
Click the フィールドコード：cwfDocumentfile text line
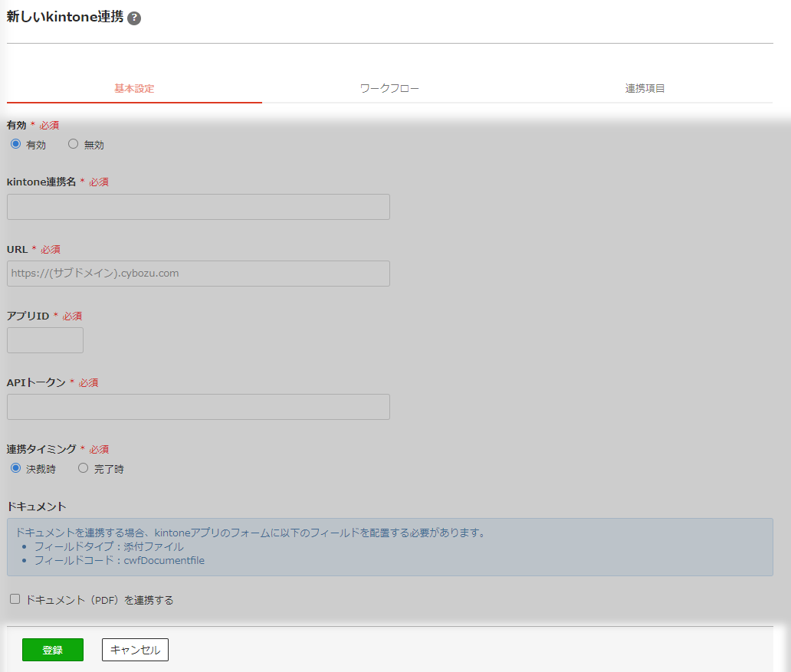(x=119, y=560)
